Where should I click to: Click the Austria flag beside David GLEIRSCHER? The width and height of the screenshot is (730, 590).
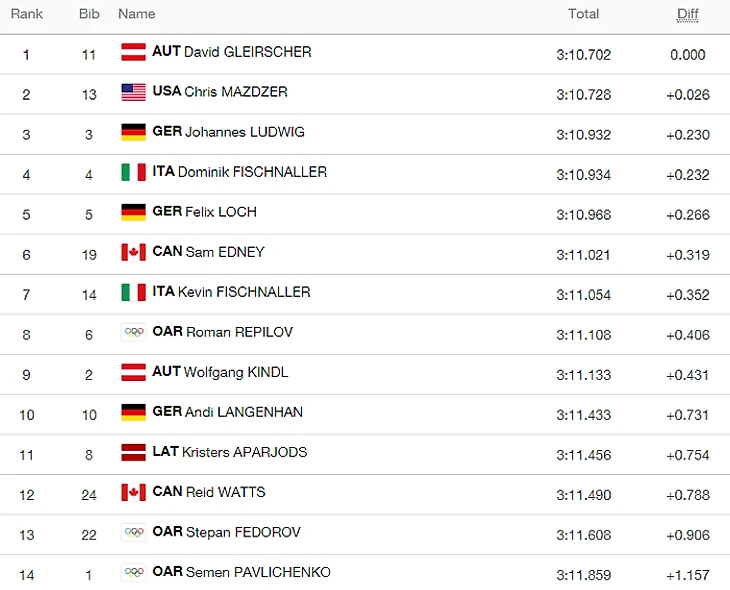pos(134,52)
